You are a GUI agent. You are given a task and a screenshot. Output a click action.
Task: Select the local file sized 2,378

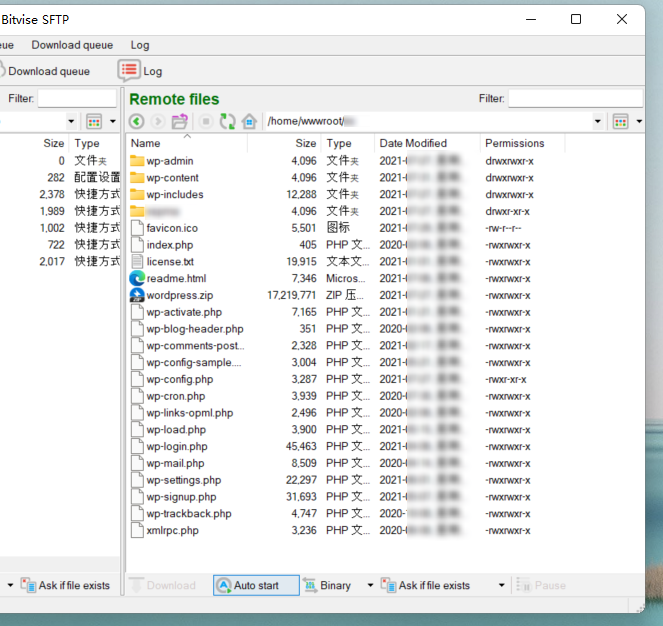(60, 195)
